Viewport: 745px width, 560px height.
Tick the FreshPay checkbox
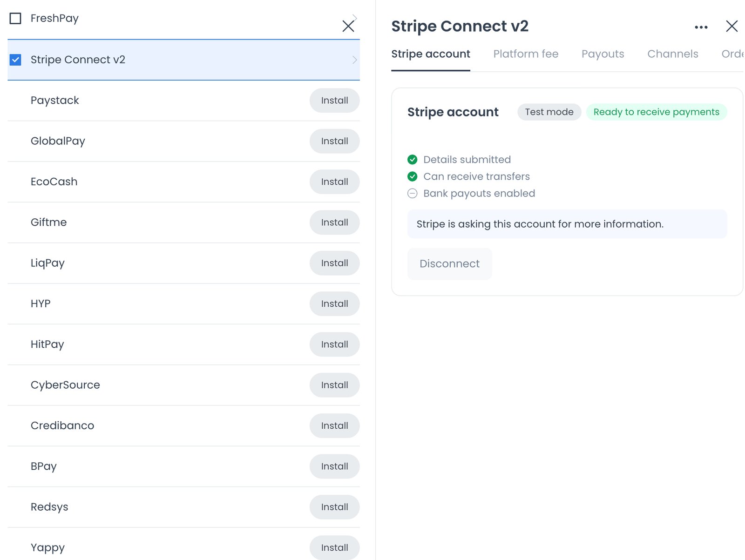click(15, 18)
